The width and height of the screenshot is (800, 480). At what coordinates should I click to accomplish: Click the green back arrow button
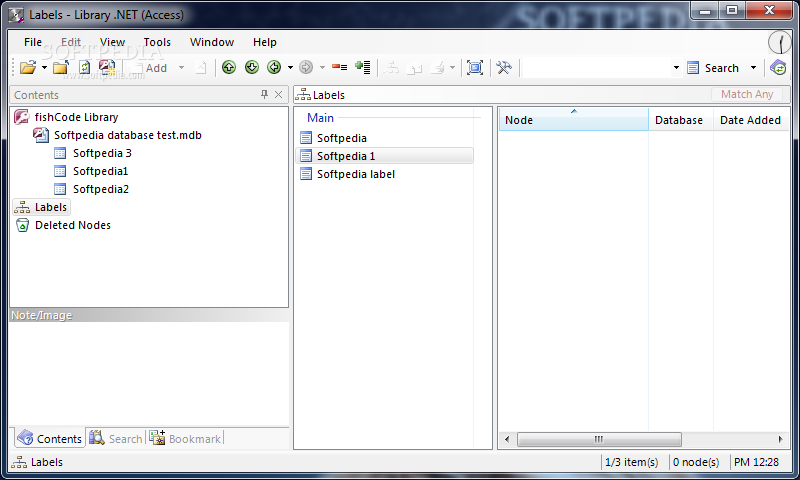[274, 67]
